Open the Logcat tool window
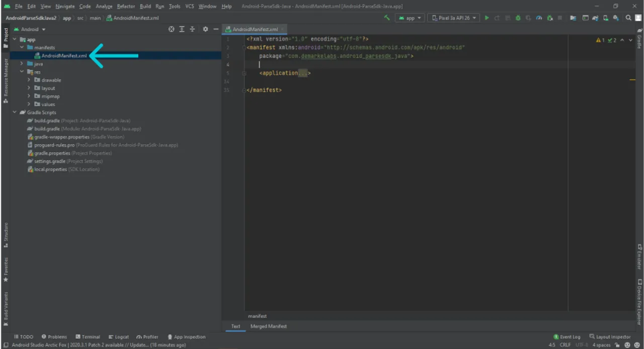 pyautogui.click(x=119, y=336)
